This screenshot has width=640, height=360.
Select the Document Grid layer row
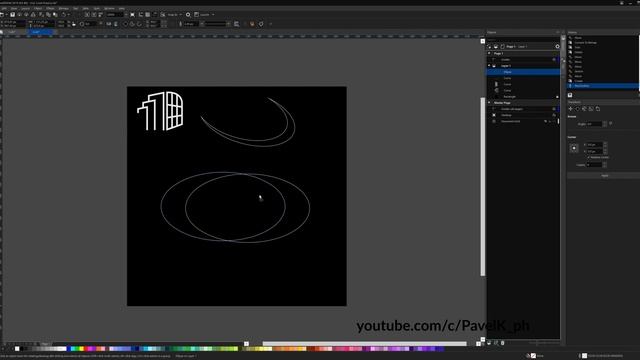[x=523, y=121]
